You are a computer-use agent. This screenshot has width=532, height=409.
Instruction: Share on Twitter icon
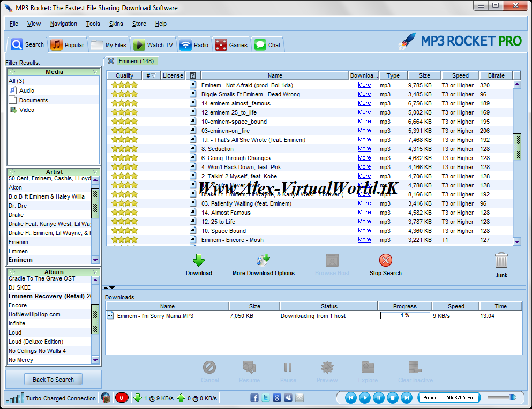pos(266,398)
